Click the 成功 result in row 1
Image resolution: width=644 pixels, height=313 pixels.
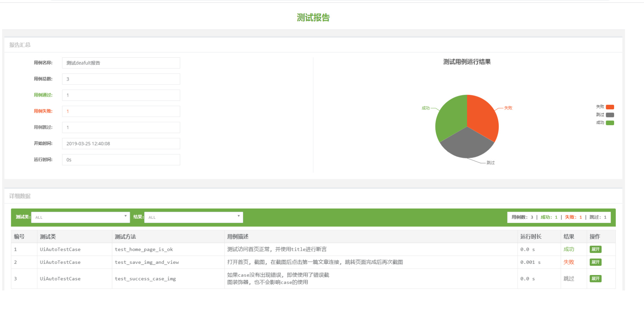[569, 249]
